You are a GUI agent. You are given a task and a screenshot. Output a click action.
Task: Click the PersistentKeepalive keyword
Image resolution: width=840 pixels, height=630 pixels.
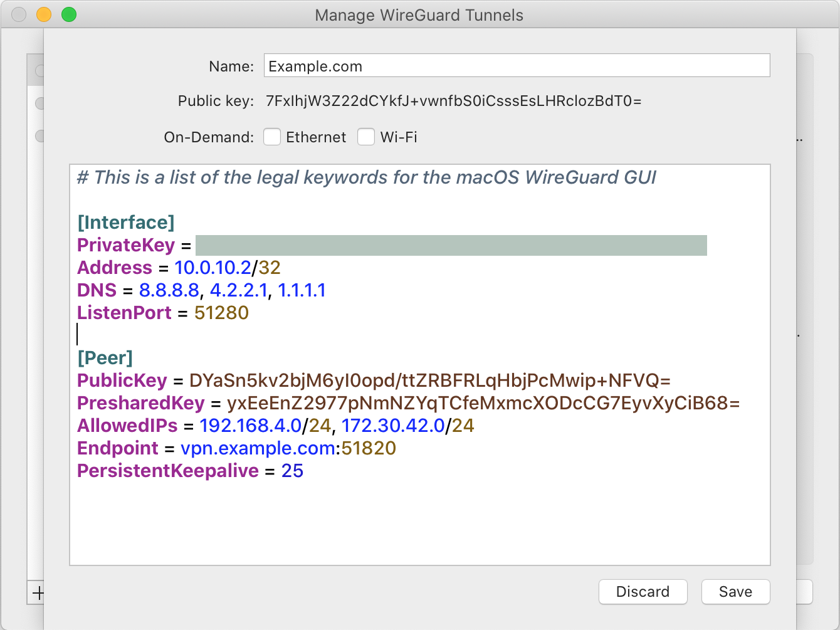168,471
